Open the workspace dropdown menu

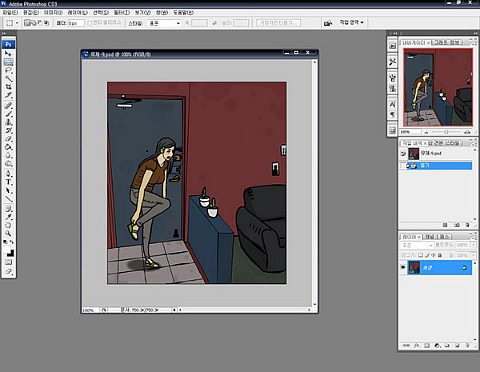click(351, 22)
